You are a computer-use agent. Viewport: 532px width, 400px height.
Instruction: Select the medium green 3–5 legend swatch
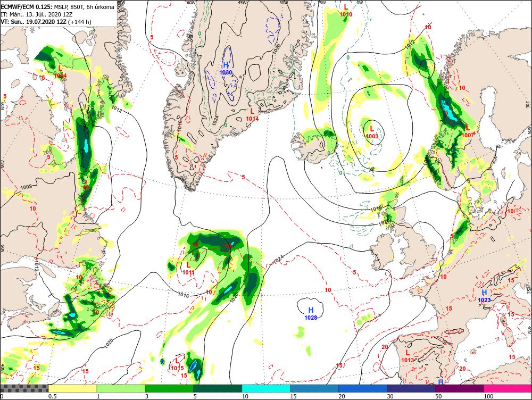tap(169, 388)
